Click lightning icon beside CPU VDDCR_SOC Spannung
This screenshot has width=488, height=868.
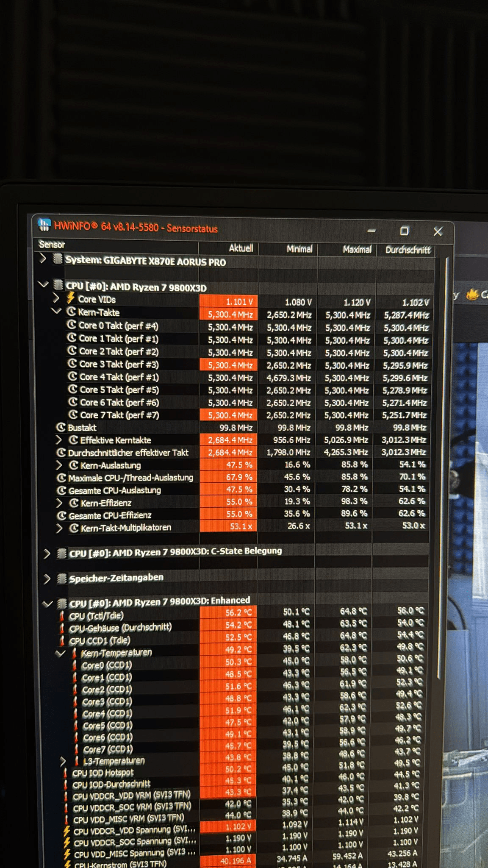(67, 842)
